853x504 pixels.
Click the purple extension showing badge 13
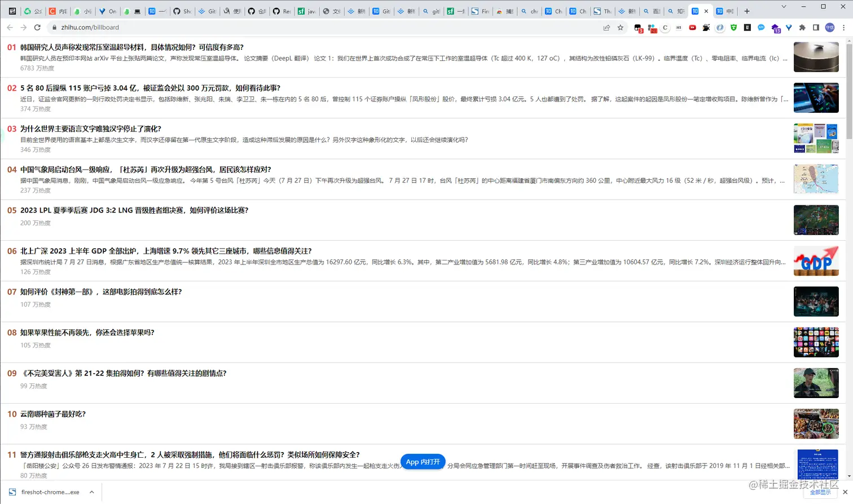[775, 28]
